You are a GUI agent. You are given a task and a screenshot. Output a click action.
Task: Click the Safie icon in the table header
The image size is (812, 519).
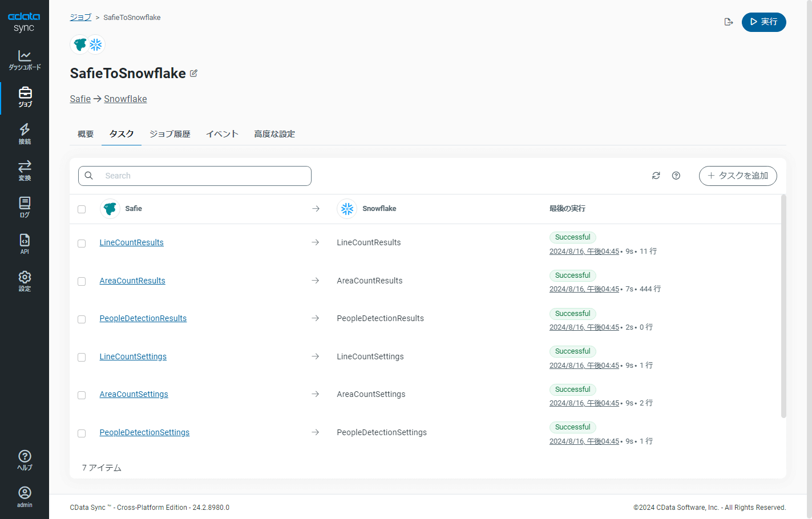(110, 209)
